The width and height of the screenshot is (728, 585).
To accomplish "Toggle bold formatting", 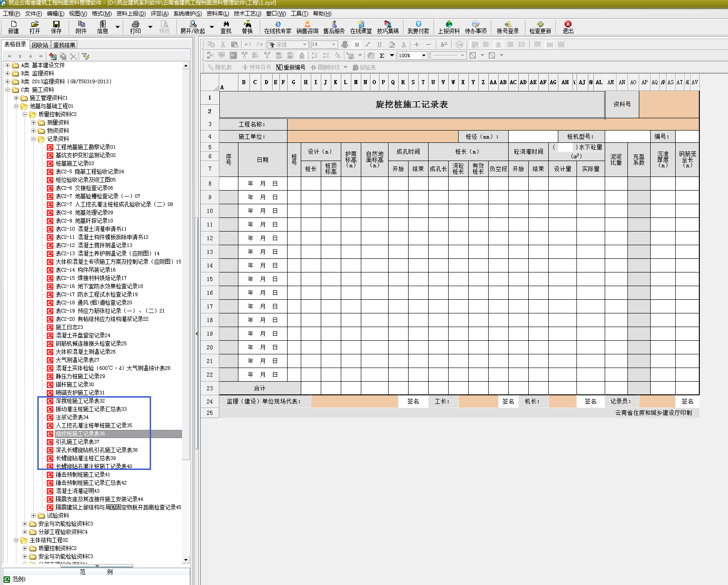I will 357,45.
